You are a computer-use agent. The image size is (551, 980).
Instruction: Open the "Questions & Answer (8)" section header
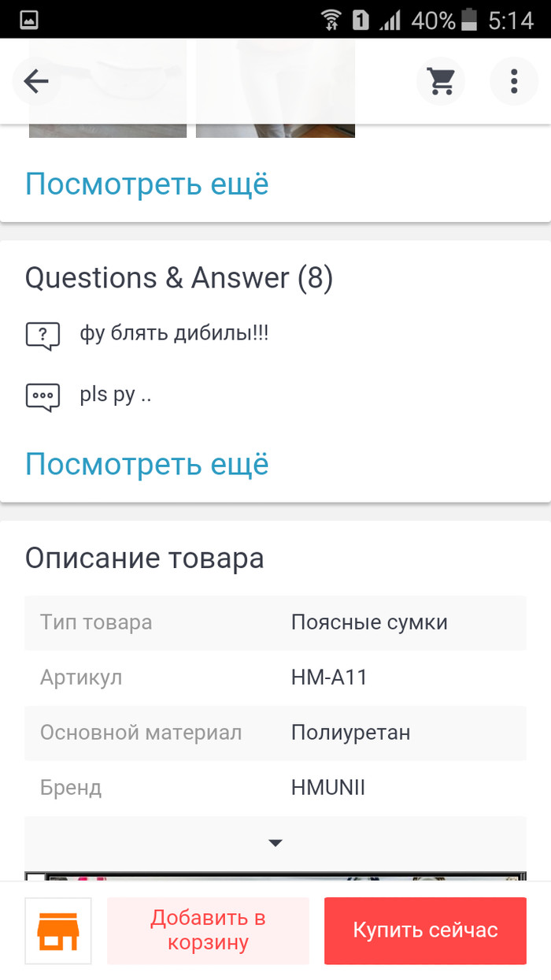pos(179,278)
